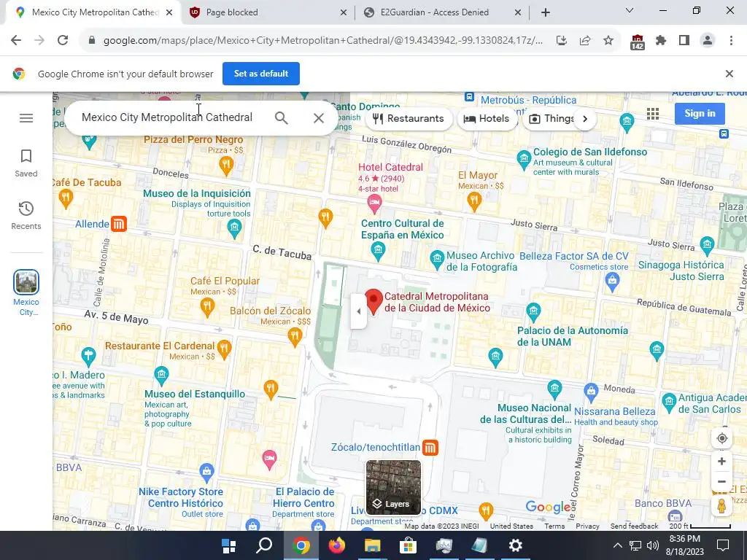This screenshot has width=747, height=560.
Task: Click the Allende metro station icon
Action: click(x=119, y=224)
